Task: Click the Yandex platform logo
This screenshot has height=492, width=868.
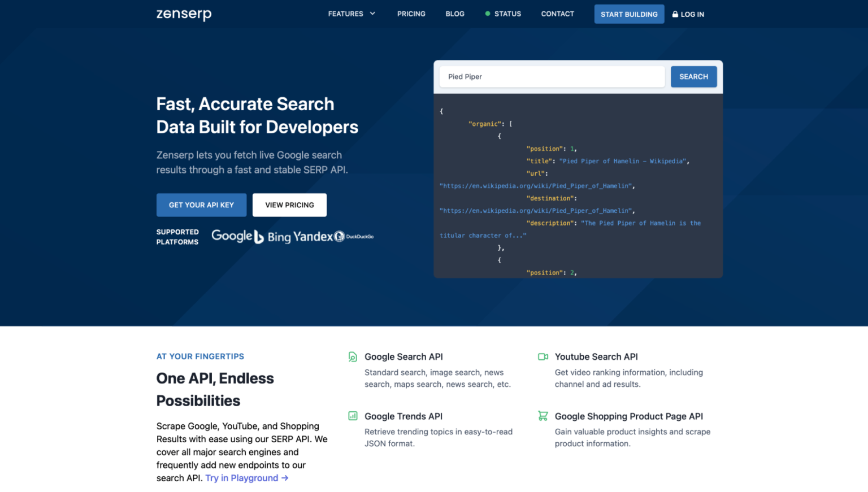Action: [313, 237]
